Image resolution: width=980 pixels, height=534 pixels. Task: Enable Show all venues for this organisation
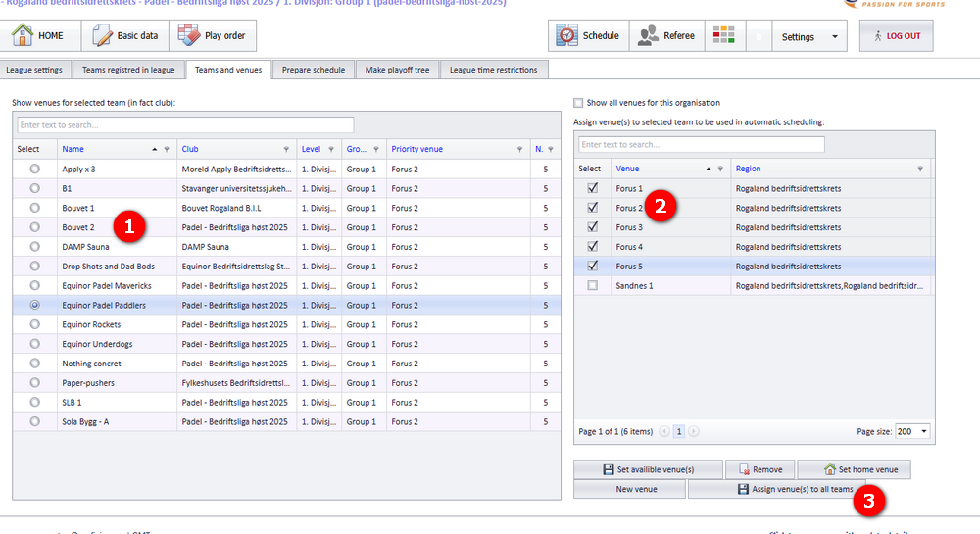point(578,103)
